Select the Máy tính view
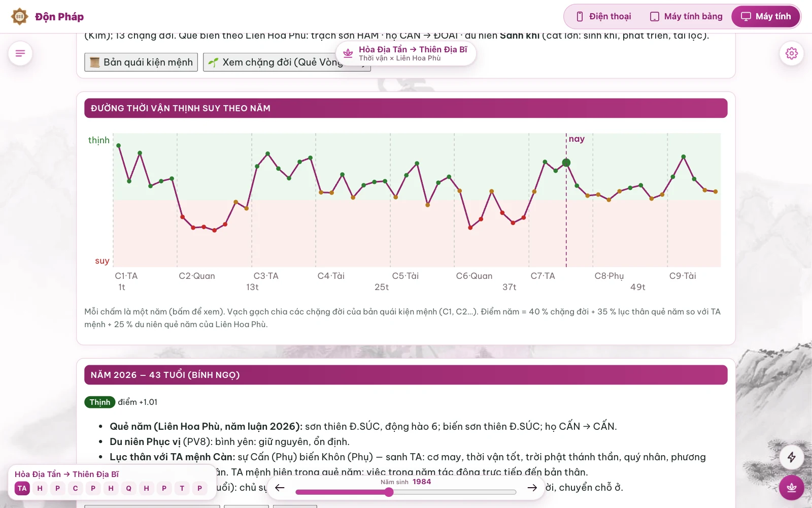The image size is (812, 508). click(766, 17)
